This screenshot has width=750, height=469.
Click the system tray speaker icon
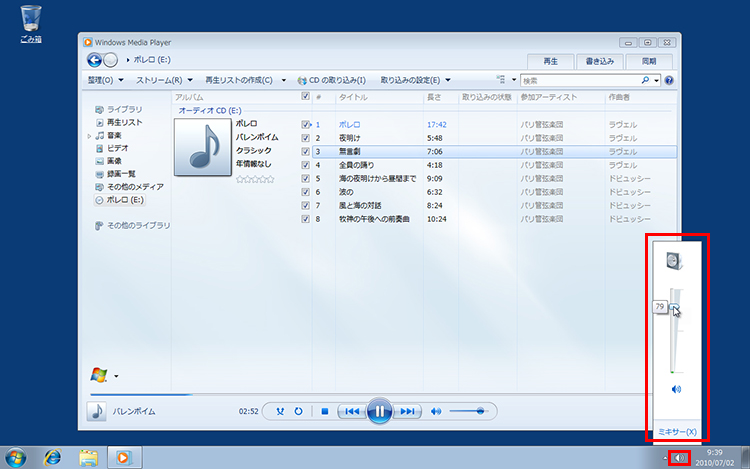pyautogui.click(x=679, y=458)
